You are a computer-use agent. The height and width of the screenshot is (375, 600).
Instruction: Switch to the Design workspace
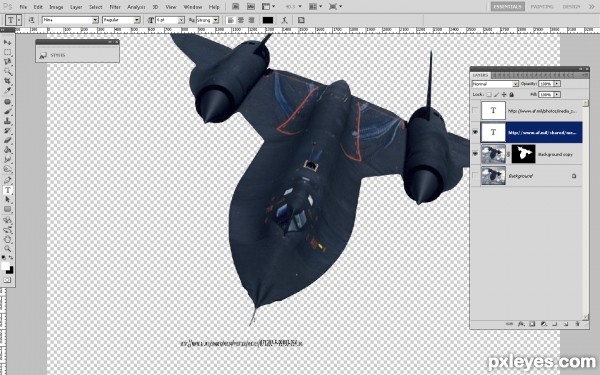point(571,7)
